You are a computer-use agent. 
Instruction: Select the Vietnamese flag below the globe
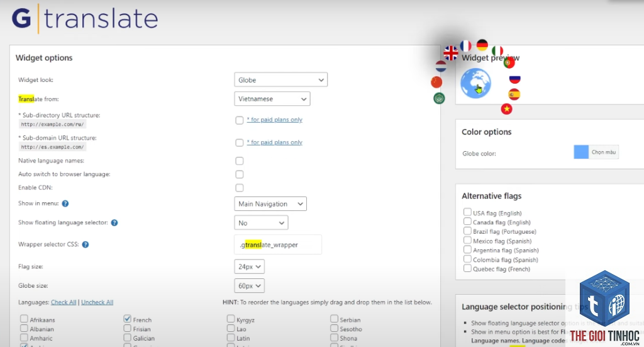506,109
